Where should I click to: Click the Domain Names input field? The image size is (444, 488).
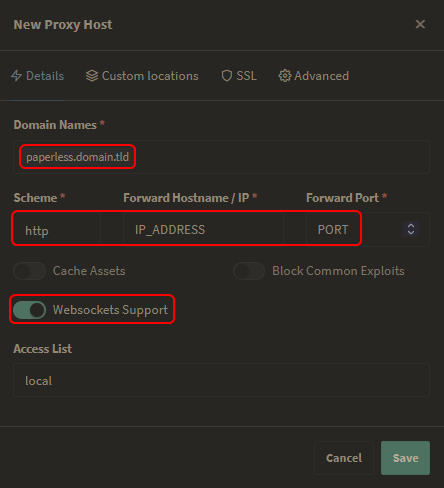point(221,157)
